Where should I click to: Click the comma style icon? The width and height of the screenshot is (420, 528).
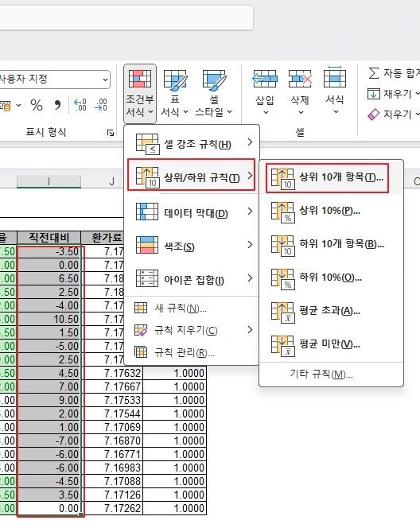click(x=57, y=106)
